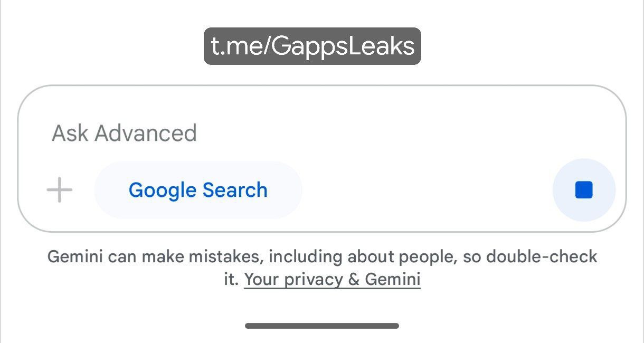Click the Ask Advanced placeholder text
This screenshot has height=343, width=644.
click(124, 133)
